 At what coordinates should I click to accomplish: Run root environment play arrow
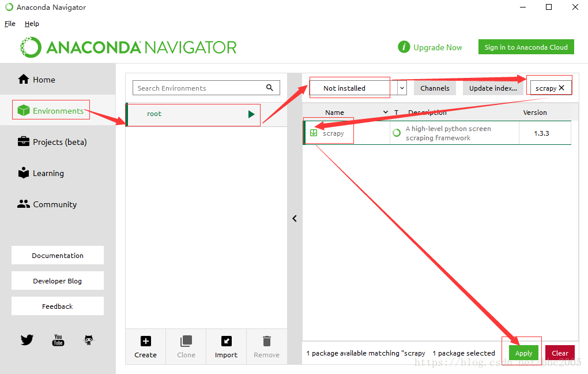[x=251, y=114]
